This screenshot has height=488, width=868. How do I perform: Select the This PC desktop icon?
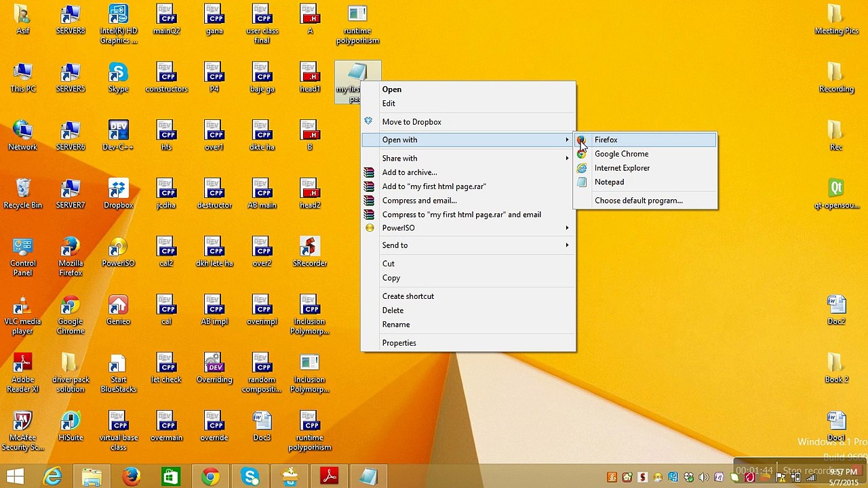click(22, 77)
